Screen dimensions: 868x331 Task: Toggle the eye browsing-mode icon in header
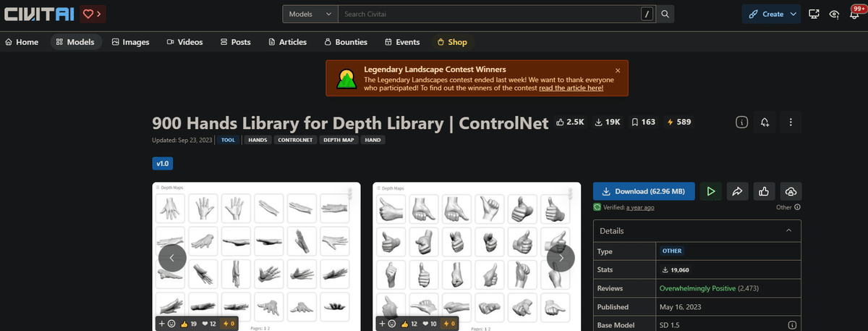pos(834,14)
